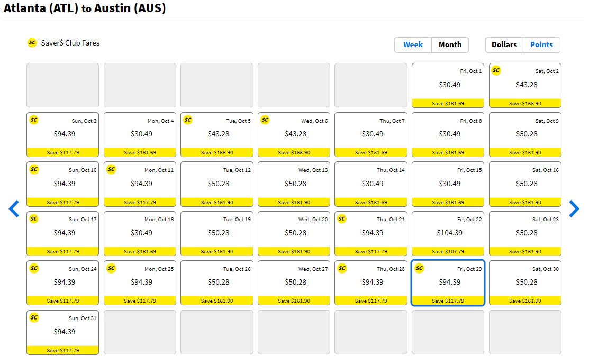Click the SC icon on Mon, Oct 25
The width and height of the screenshot is (589, 364).
111,268
